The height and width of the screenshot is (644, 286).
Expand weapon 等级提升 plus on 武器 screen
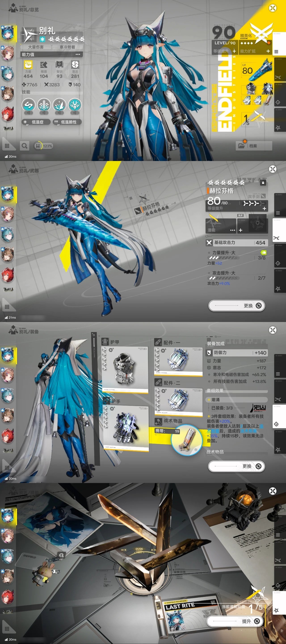[264, 208]
